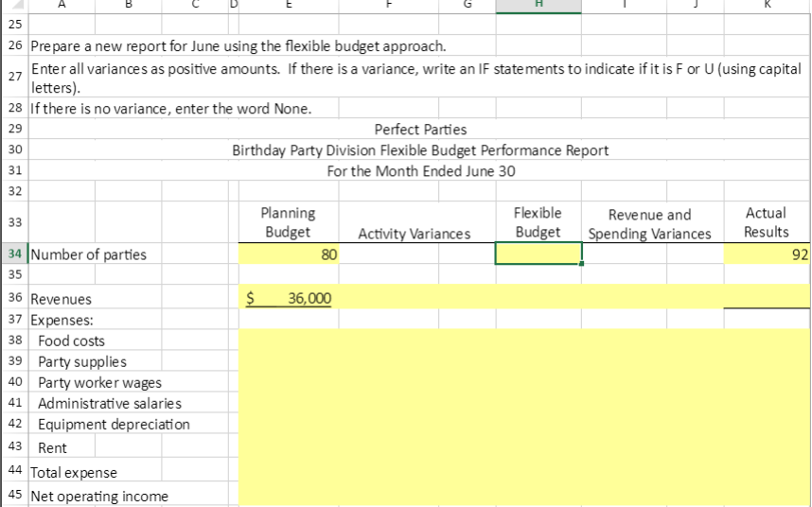The height and width of the screenshot is (507, 812).
Task: Select column F header
Action: (388, 6)
